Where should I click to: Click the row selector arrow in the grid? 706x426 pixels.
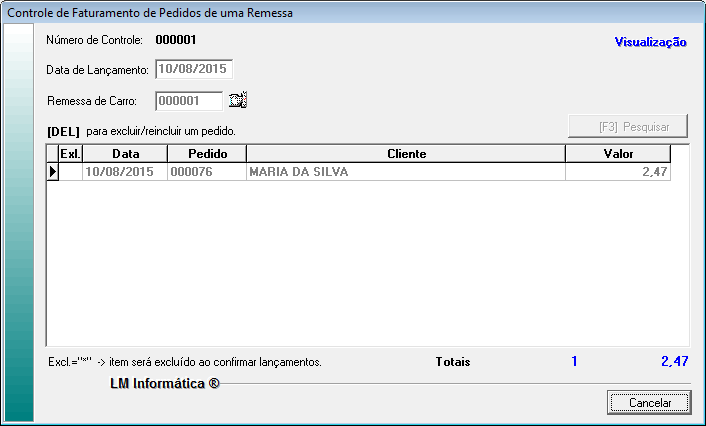tap(52, 172)
